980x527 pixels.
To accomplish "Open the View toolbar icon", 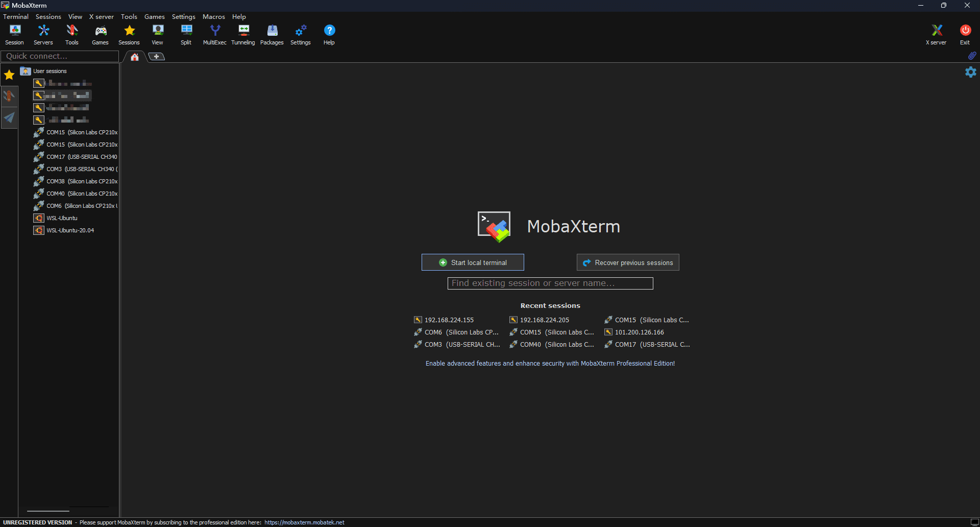I will click(158, 35).
